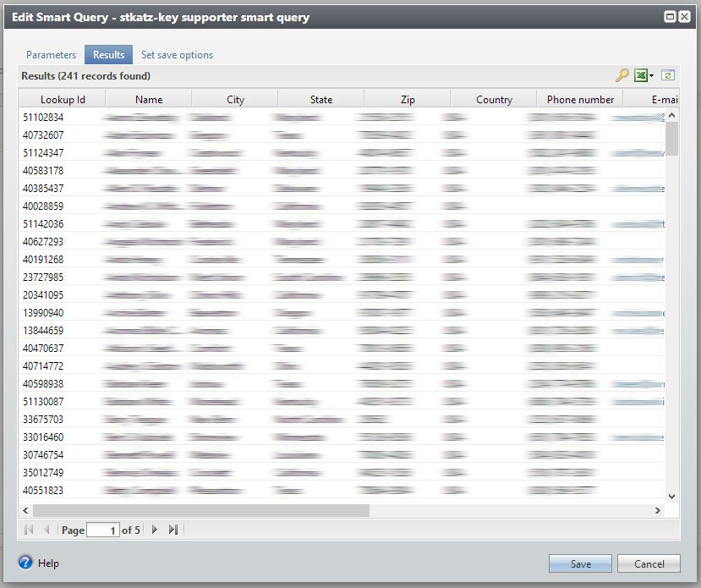Click the Excel export icon
This screenshot has height=588, width=701.
[x=641, y=76]
